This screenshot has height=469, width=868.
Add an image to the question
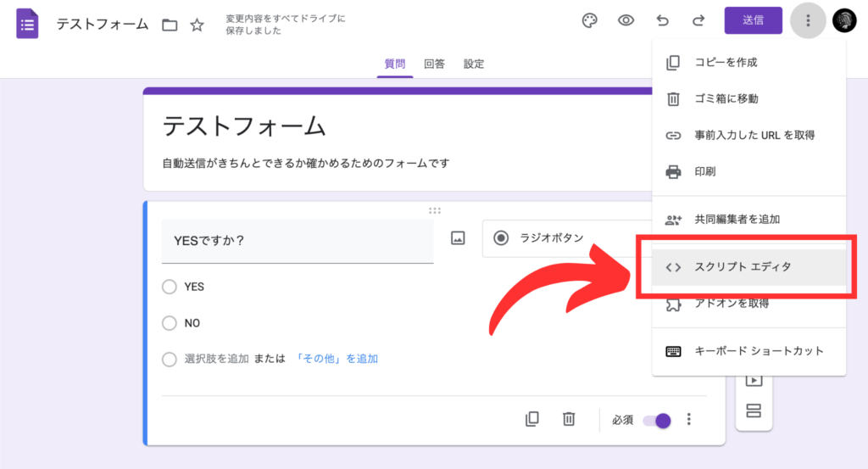click(x=458, y=238)
